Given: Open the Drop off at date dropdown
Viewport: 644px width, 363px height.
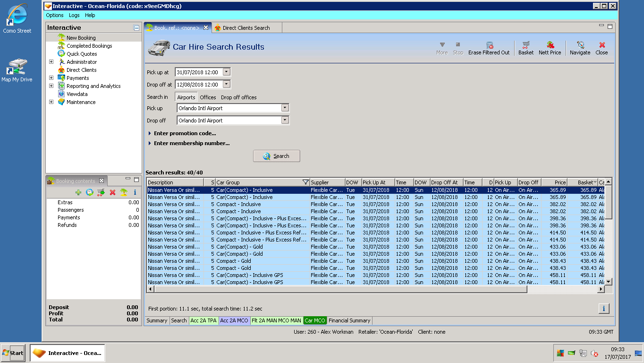Looking at the screenshot, I should (x=226, y=84).
